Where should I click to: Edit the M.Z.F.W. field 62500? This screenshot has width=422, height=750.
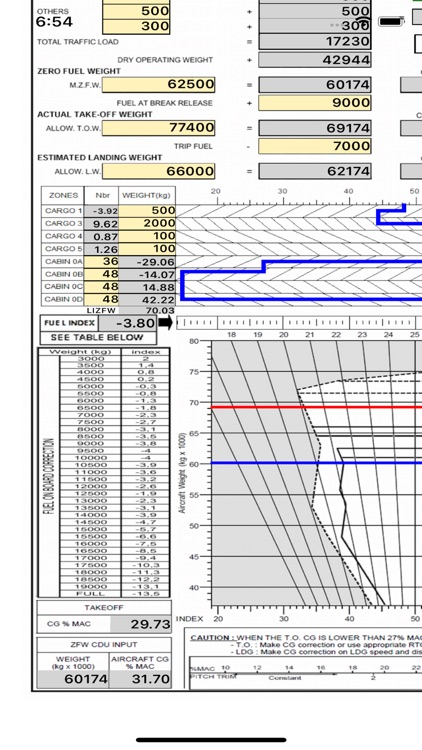click(158, 85)
